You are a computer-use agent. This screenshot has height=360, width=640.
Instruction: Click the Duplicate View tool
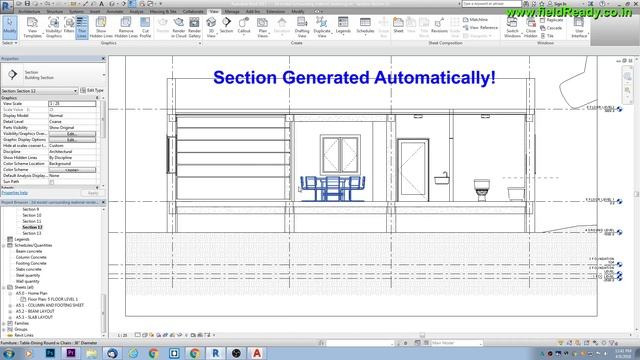(322, 27)
